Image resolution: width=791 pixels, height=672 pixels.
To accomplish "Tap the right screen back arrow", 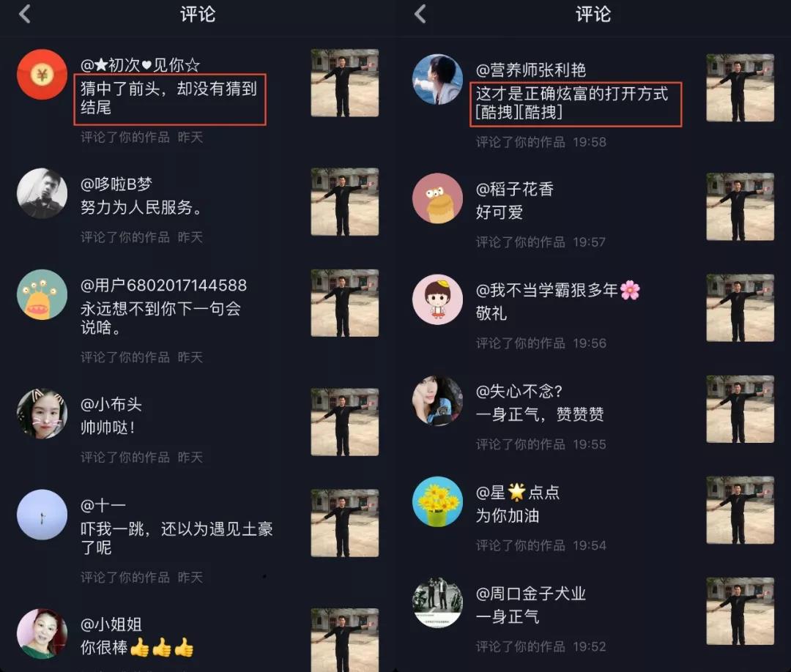I will tap(420, 14).
